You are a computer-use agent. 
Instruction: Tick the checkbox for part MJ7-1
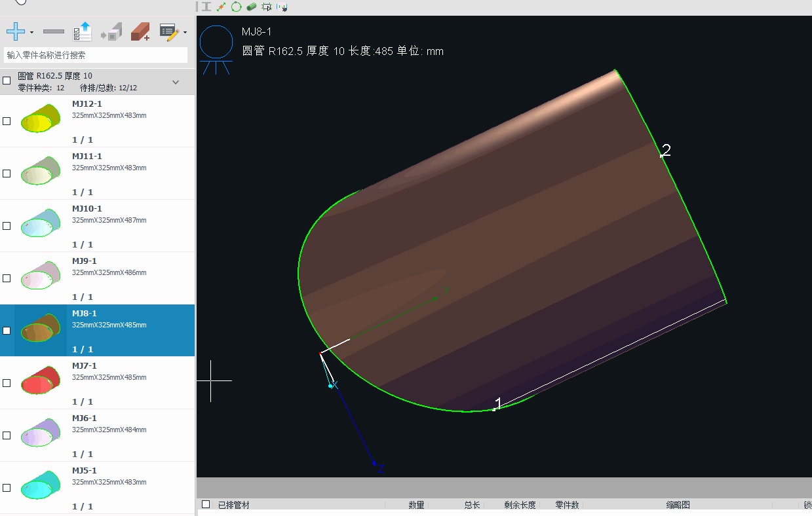click(x=7, y=383)
